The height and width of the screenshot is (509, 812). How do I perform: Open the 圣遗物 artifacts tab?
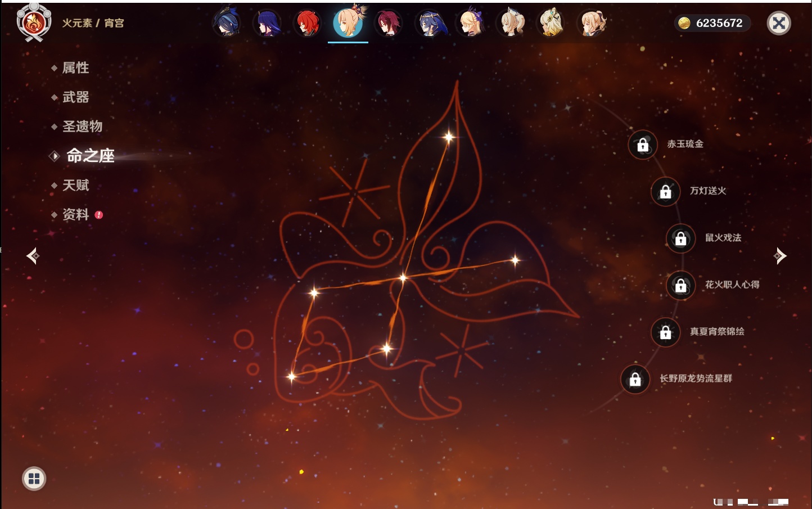coord(82,127)
